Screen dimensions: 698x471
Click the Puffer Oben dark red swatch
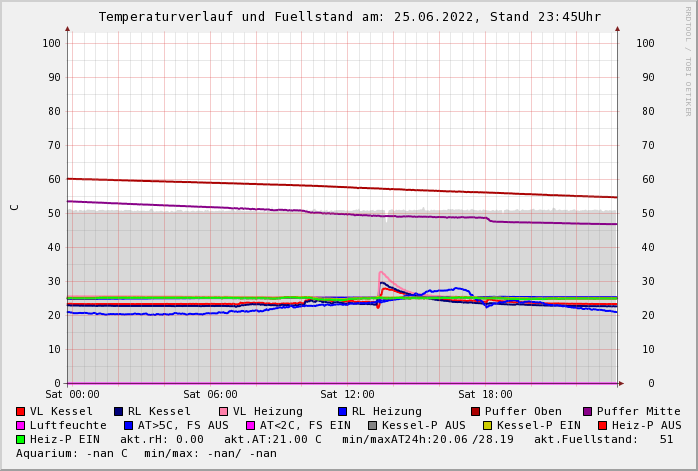[475, 411]
